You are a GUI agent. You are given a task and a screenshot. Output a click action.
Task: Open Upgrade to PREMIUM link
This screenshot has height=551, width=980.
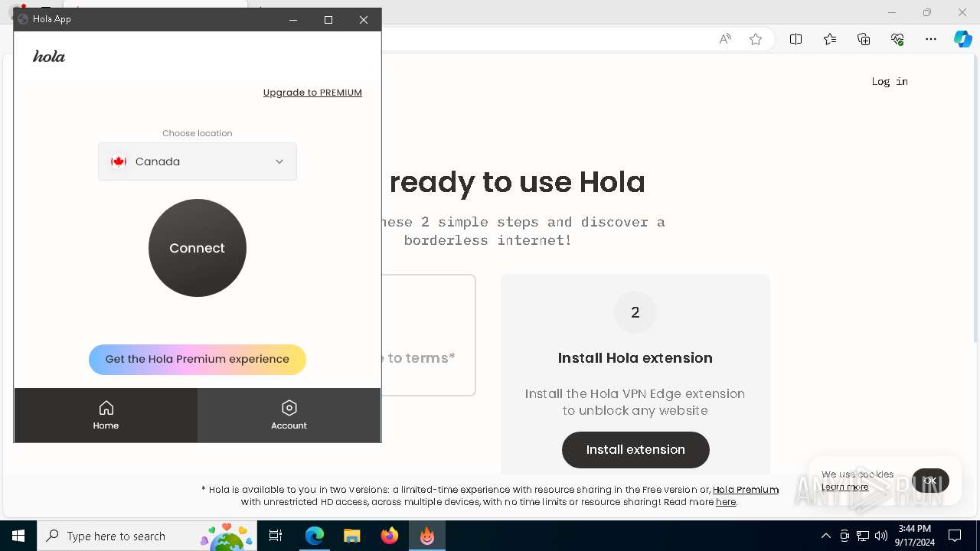[312, 93]
